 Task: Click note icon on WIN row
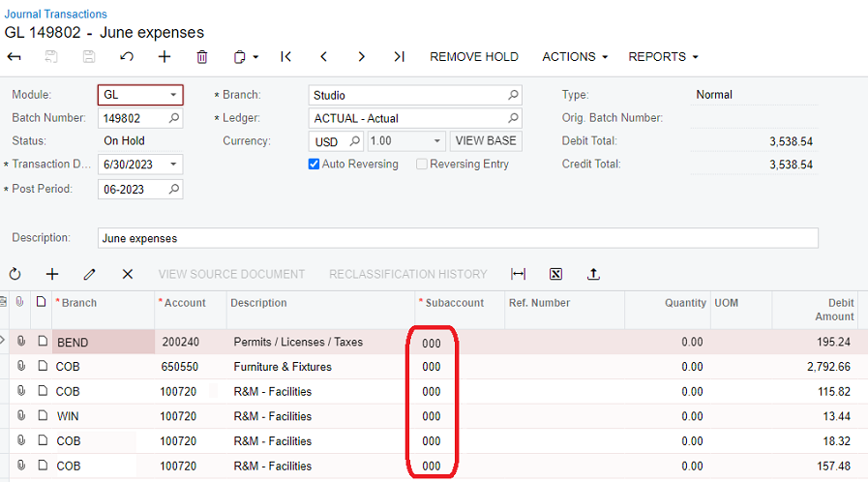(x=43, y=415)
